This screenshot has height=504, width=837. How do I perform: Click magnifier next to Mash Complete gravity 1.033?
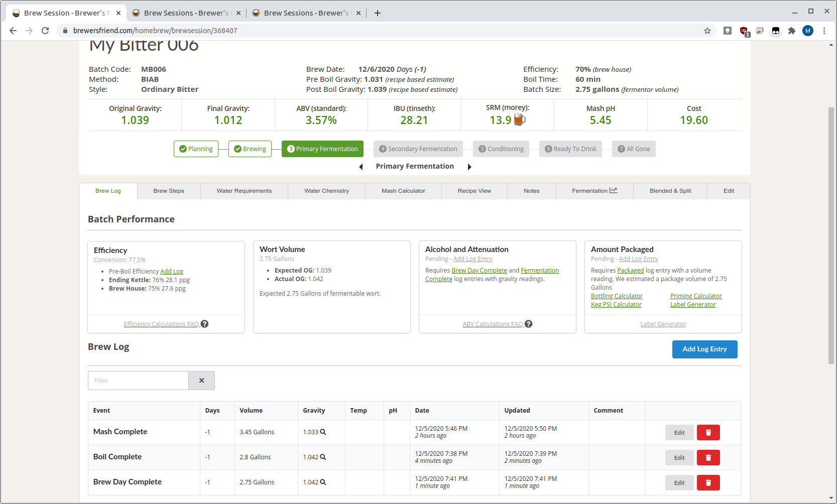(x=323, y=432)
